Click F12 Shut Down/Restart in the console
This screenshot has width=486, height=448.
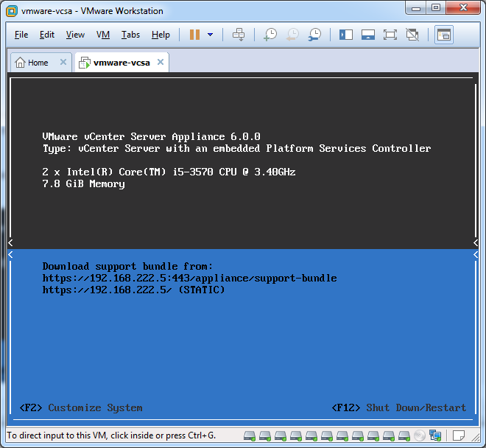[398, 407]
